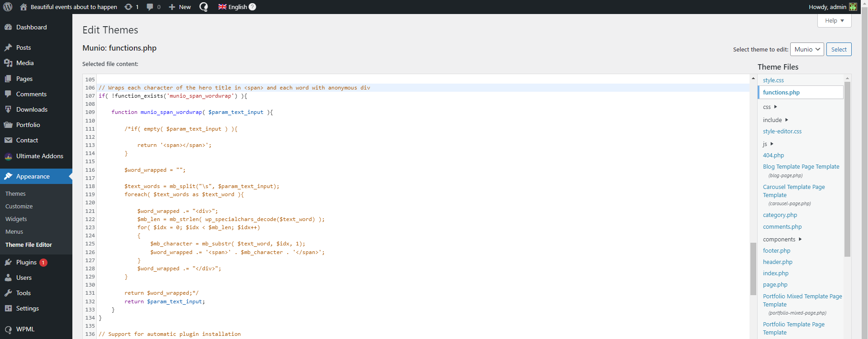Click the WordPress logo icon
Screen dimensions: 868x339
click(8, 7)
